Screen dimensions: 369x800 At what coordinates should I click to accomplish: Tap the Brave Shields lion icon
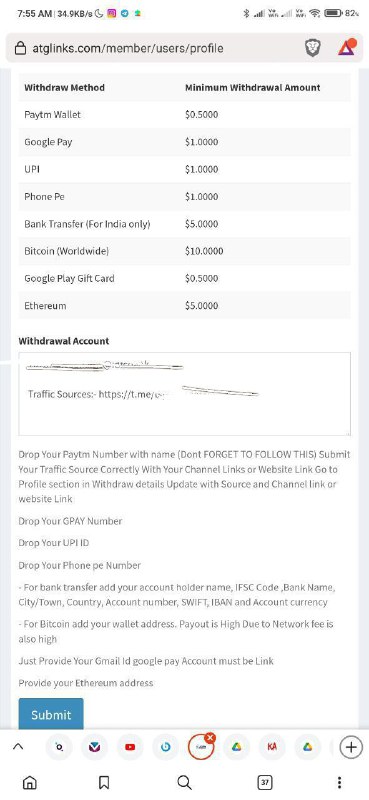[312, 48]
